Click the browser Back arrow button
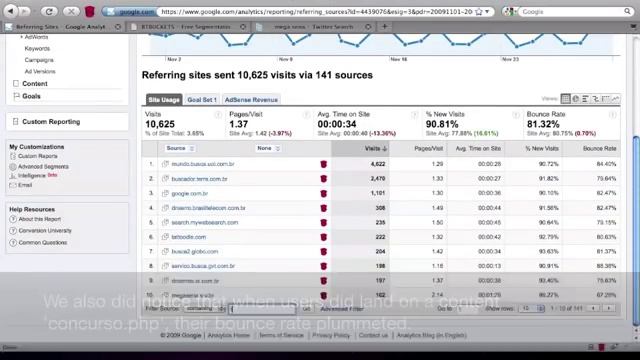This screenshot has height=360, width=640. [x=11, y=11]
